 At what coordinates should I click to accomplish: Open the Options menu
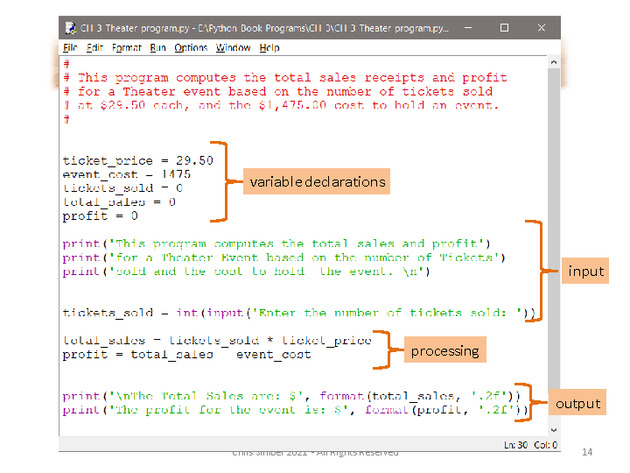(x=191, y=48)
